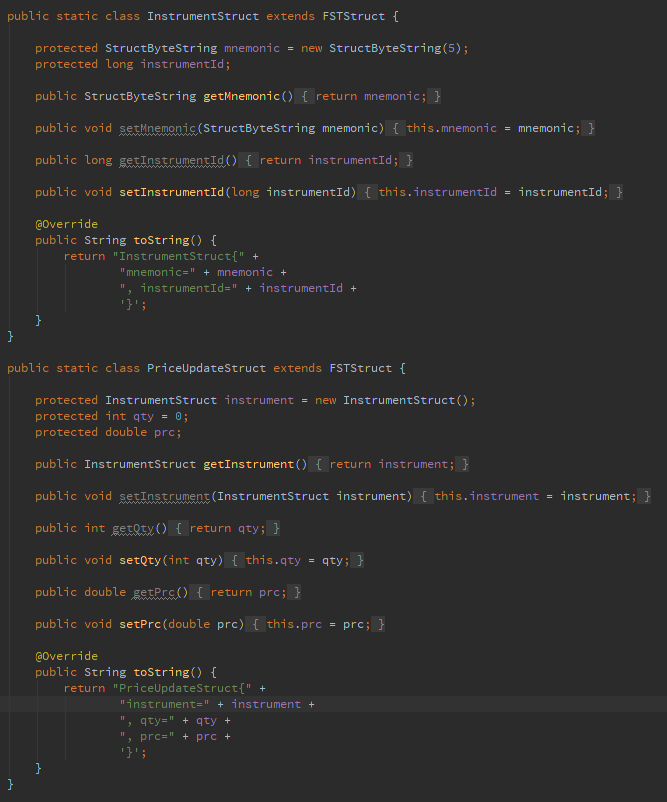Click the prc field in 'protected double' declaration
This screenshot has width=667, height=802.
(x=165, y=432)
